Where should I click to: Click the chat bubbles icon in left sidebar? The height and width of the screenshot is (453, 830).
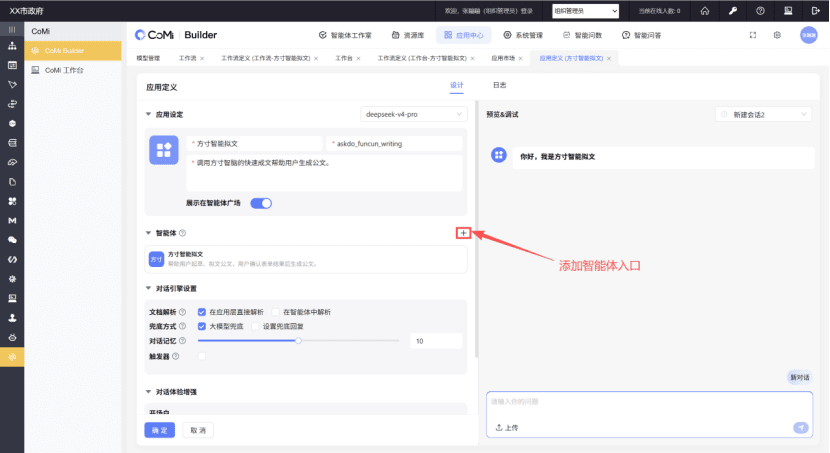tap(12, 240)
